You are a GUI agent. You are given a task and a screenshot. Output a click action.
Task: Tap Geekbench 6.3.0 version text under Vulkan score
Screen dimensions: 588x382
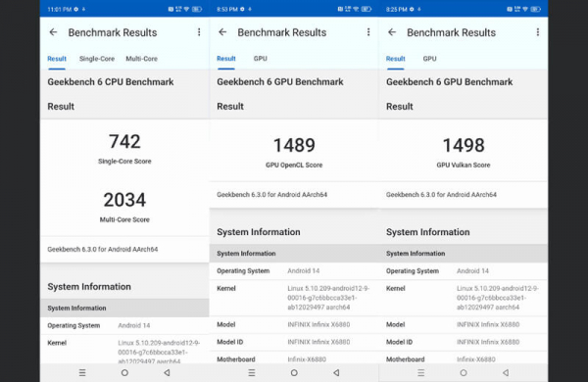tap(441, 195)
